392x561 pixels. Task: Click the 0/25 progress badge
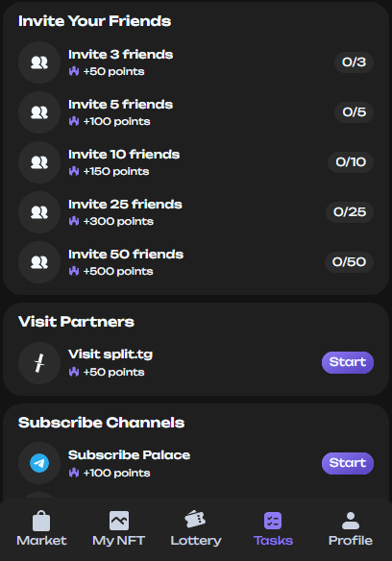pyautogui.click(x=350, y=212)
